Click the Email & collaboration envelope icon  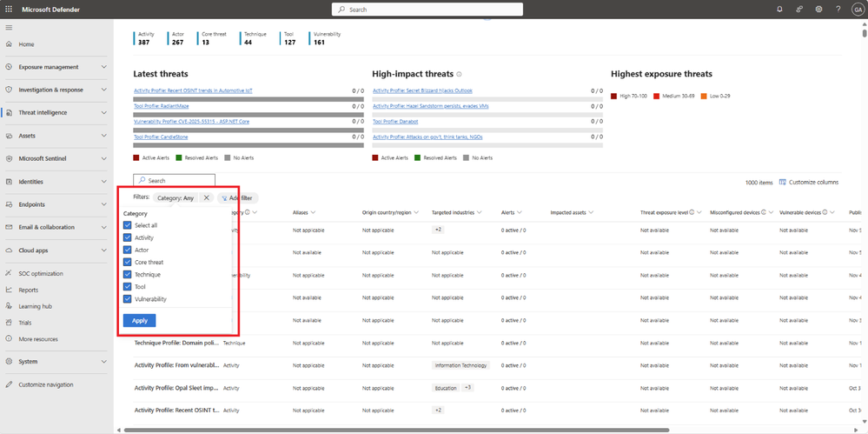coord(9,227)
